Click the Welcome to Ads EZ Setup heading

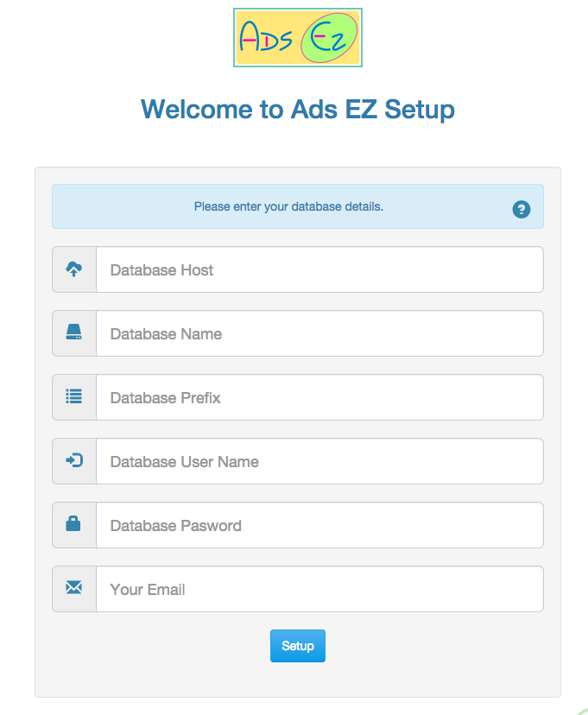click(298, 110)
